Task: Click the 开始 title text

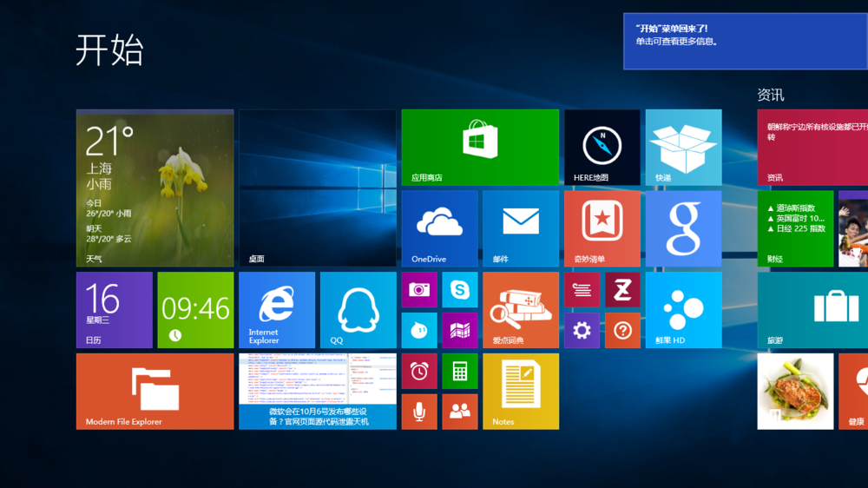Action: pyautogui.click(x=109, y=49)
